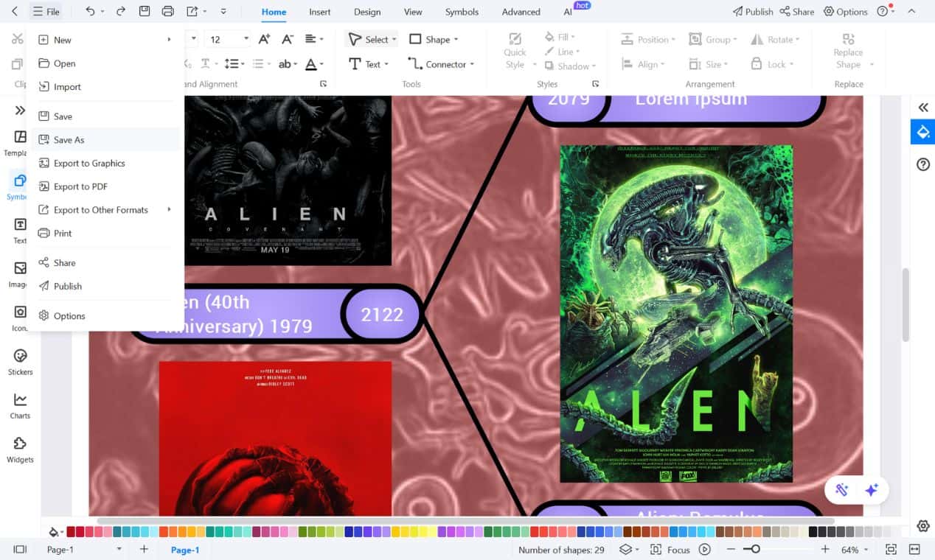The image size is (935, 560).
Task: Click the Help question mark on right panel
Action: pyautogui.click(x=922, y=164)
